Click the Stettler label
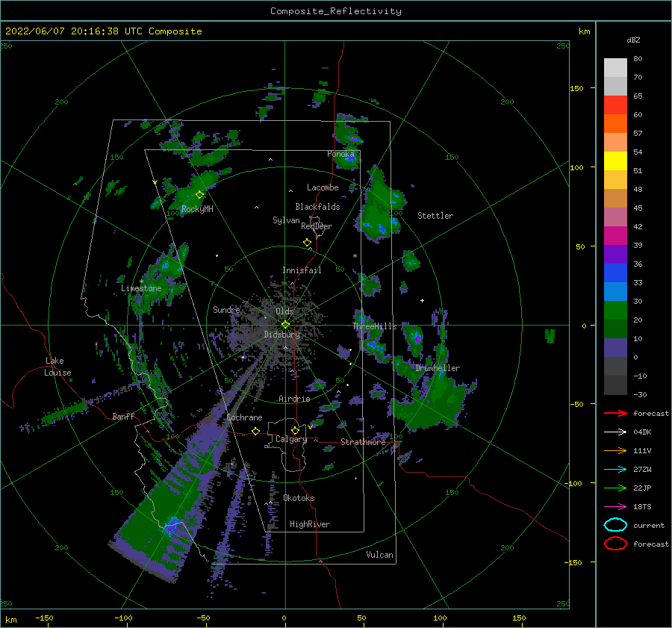The width and height of the screenshot is (672, 628). (x=435, y=216)
